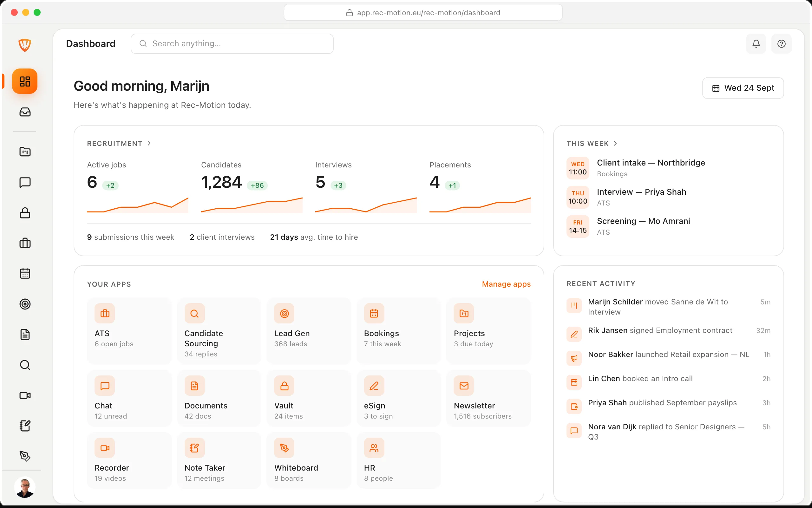Open the Projects app card
Screen dimensions: 812x508
pos(488,331)
